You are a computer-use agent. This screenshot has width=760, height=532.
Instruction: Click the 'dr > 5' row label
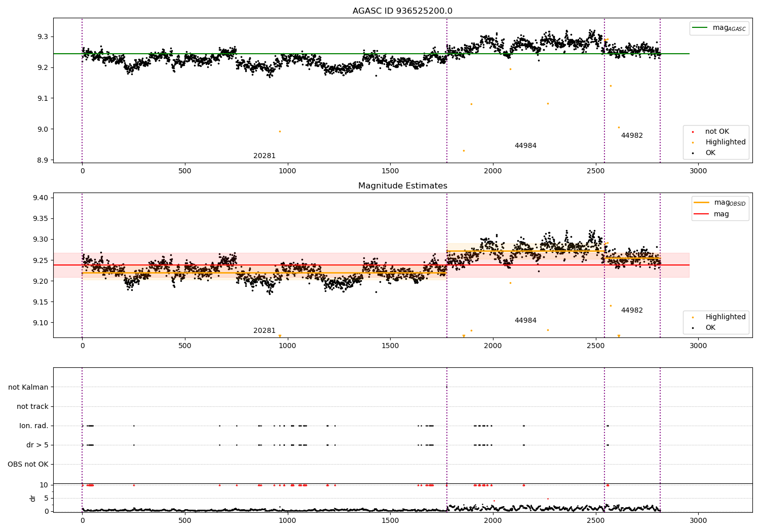point(37,445)
